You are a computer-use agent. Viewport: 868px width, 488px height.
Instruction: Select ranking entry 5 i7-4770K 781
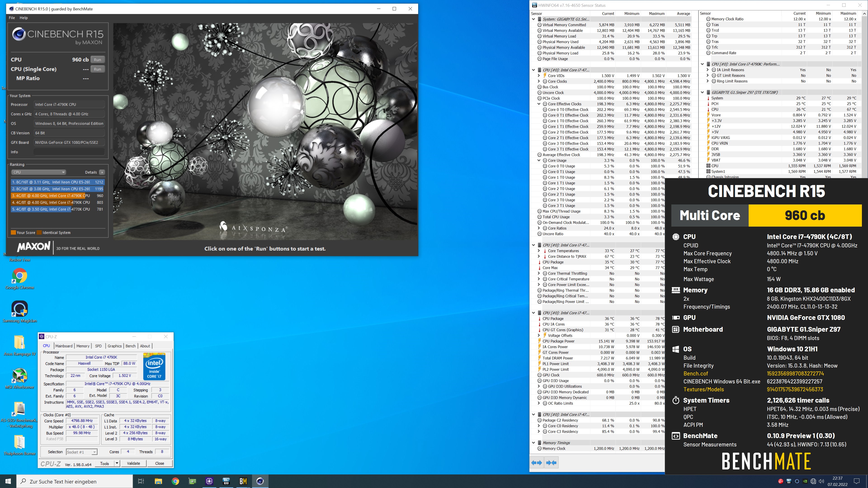(58, 209)
